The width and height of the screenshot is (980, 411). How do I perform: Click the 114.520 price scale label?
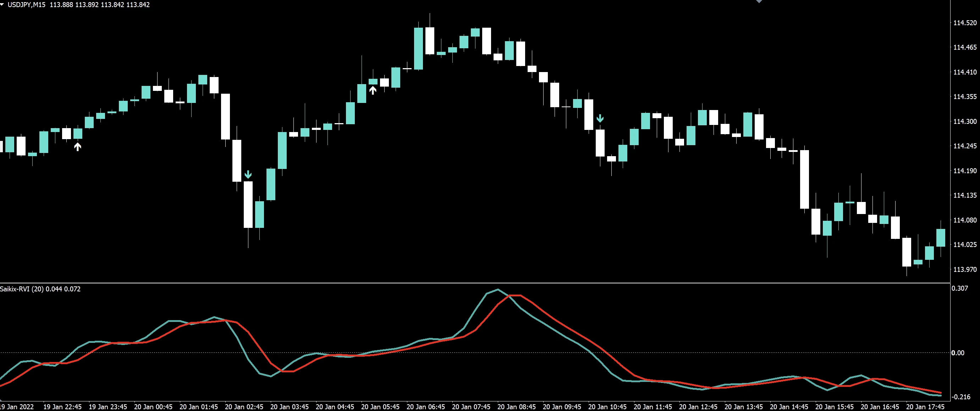[964, 23]
